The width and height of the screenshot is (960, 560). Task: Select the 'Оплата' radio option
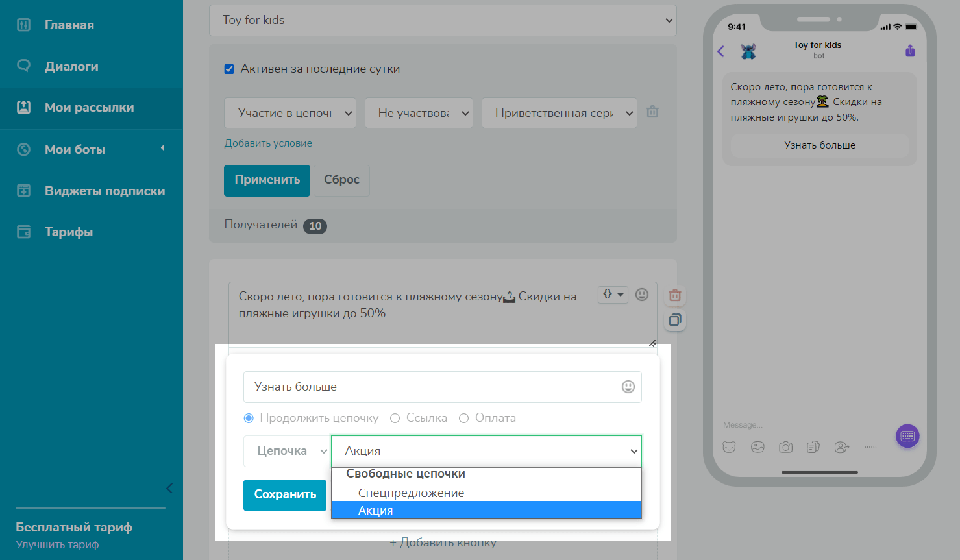click(x=463, y=419)
